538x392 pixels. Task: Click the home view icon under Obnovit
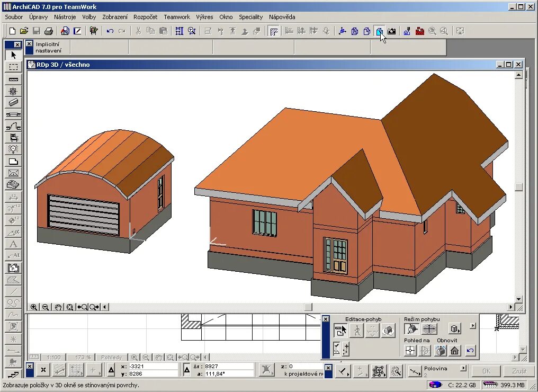click(x=455, y=351)
